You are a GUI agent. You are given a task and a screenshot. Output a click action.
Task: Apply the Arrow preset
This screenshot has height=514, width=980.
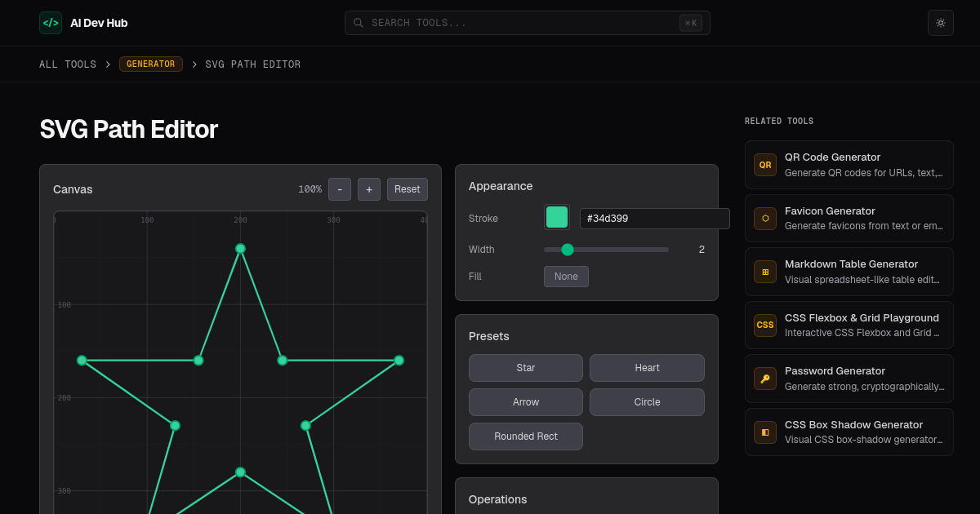[526, 402]
